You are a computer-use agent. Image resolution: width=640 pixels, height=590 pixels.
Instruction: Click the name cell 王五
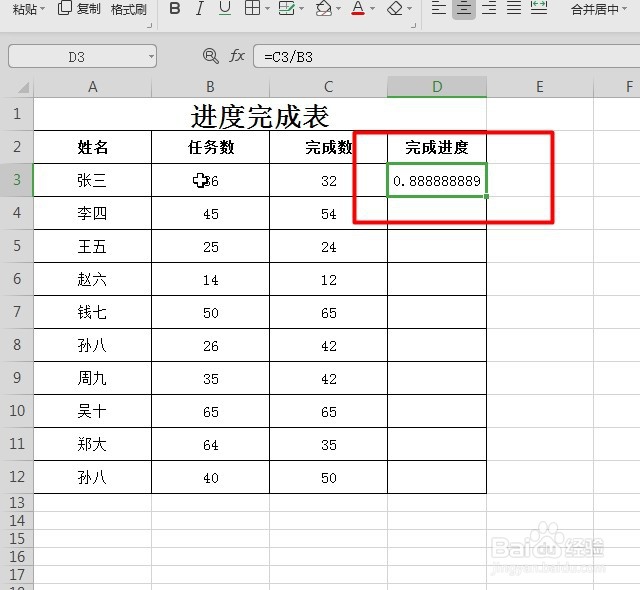(x=93, y=246)
